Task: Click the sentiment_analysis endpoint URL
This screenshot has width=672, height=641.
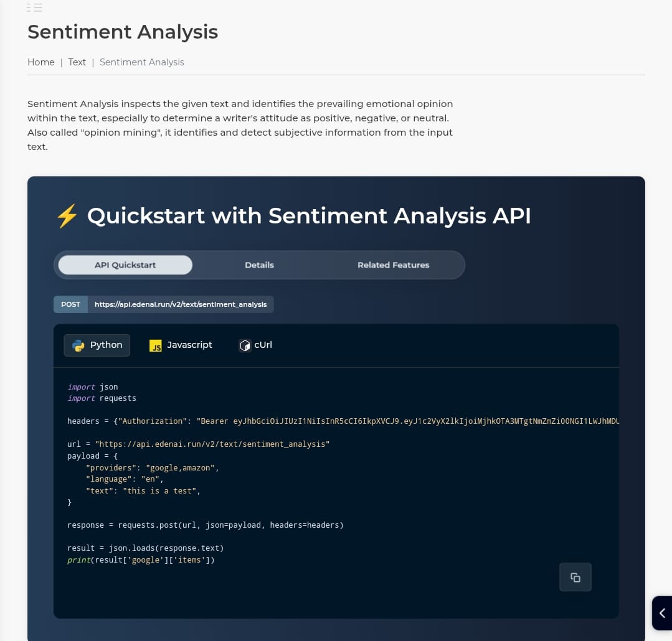Action: coord(181,304)
